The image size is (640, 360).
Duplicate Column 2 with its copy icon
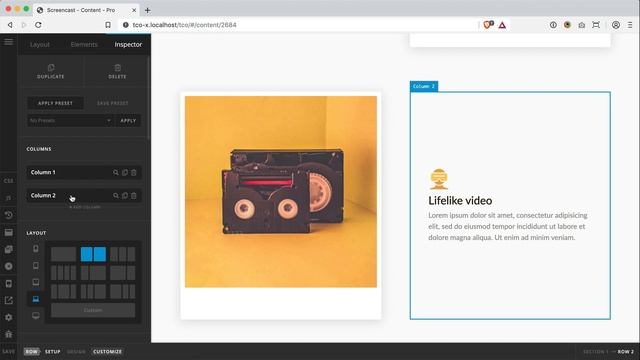(125, 196)
